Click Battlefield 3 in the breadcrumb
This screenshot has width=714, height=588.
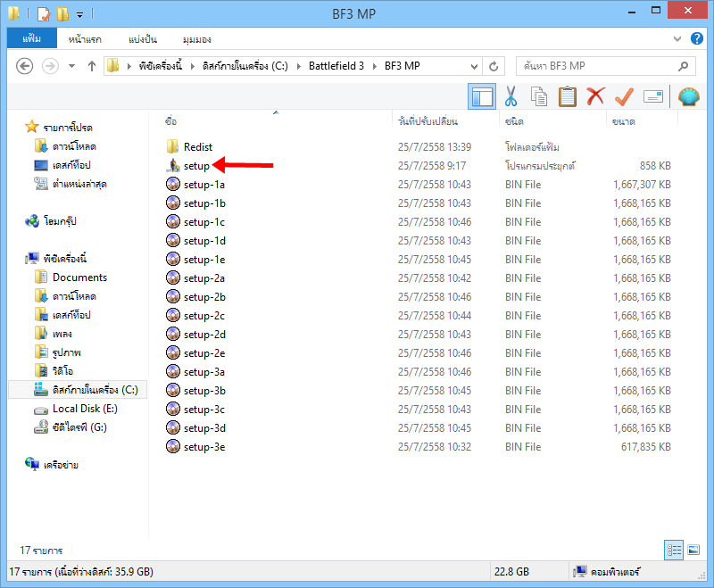[x=336, y=66]
